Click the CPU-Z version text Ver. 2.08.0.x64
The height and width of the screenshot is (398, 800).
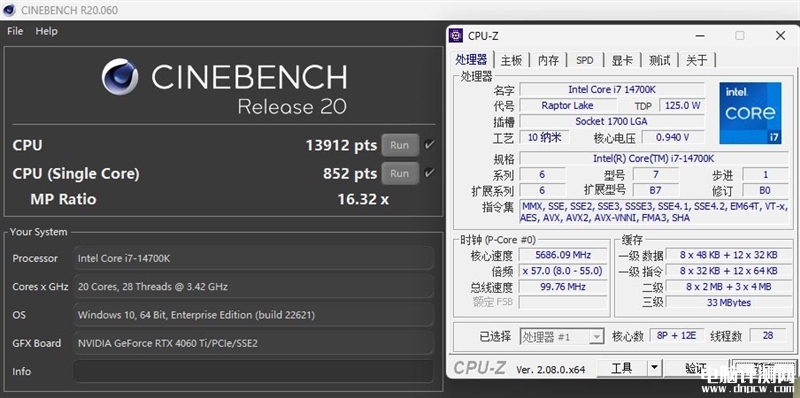[551, 369]
